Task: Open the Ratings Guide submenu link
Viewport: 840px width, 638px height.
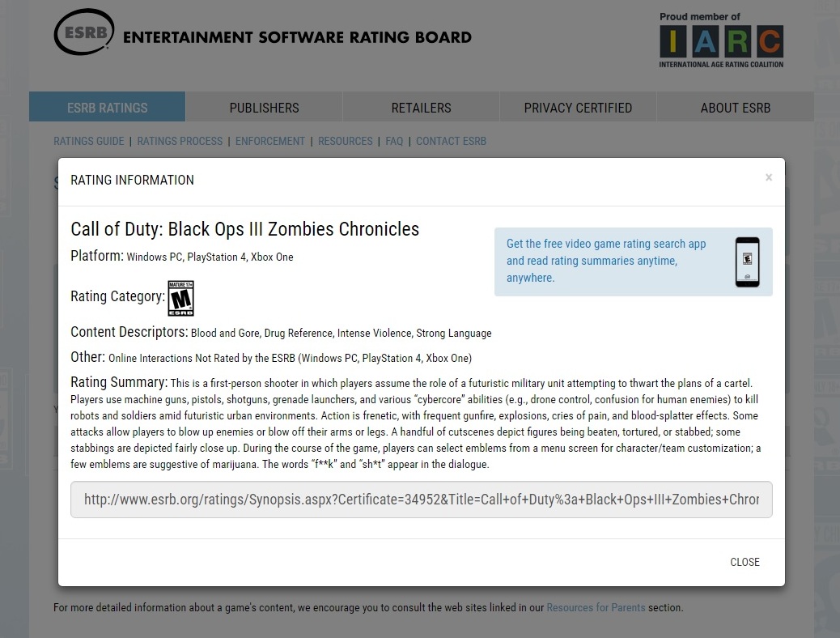Action: tap(89, 141)
